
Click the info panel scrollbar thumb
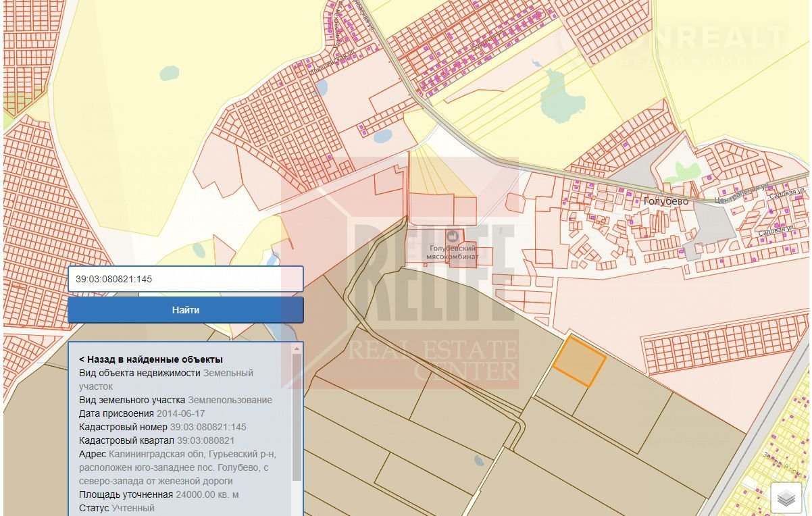point(297,417)
